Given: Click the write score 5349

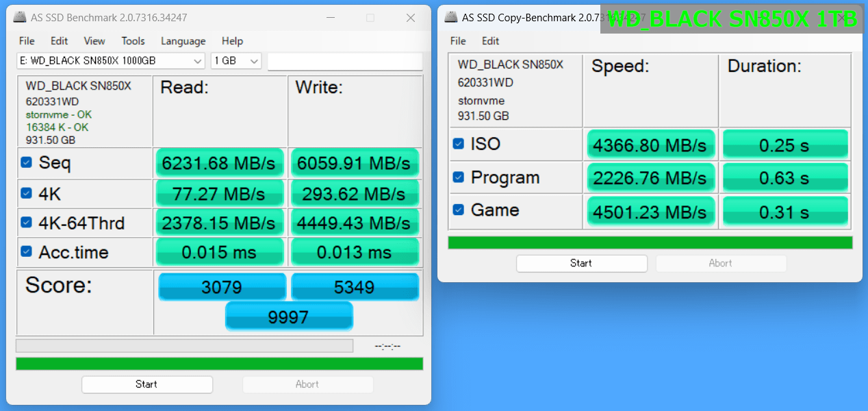Looking at the screenshot, I should click(355, 286).
